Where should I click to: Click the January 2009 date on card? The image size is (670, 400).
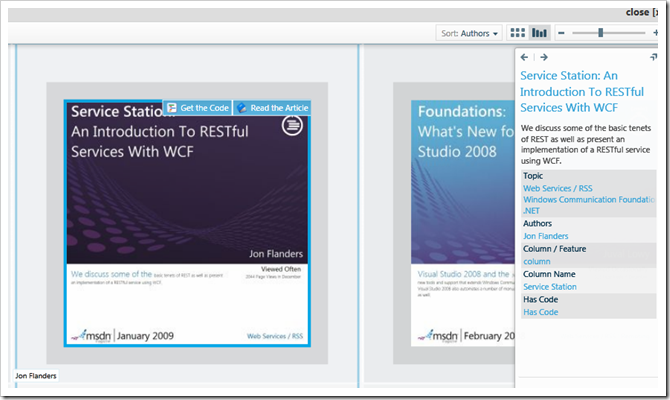coord(145,336)
